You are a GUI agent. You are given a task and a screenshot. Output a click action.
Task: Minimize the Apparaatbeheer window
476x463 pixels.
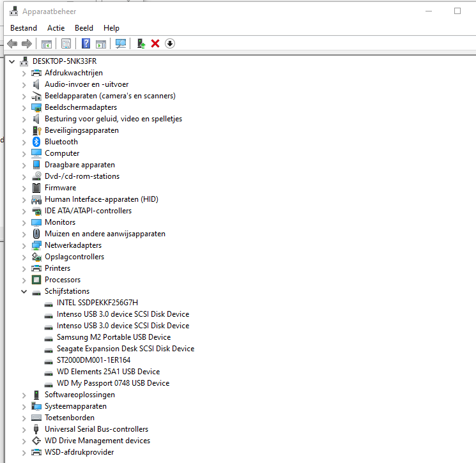point(429,11)
